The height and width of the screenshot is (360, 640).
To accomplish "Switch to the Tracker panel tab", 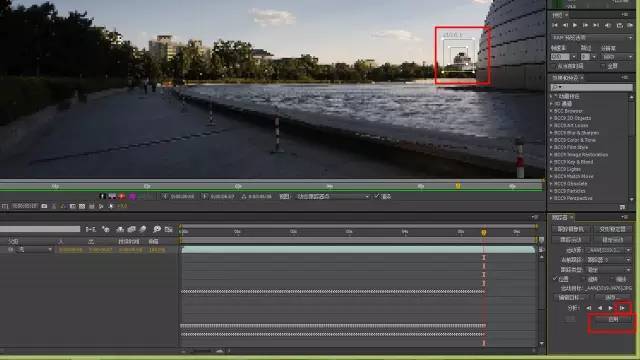I will (x=560, y=218).
